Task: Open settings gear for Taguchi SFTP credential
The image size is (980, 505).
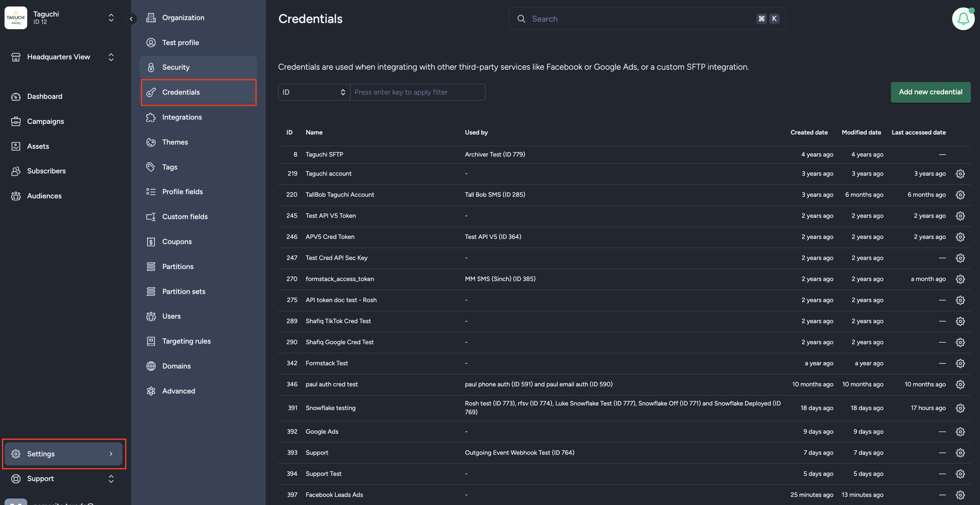Action: 960,154
